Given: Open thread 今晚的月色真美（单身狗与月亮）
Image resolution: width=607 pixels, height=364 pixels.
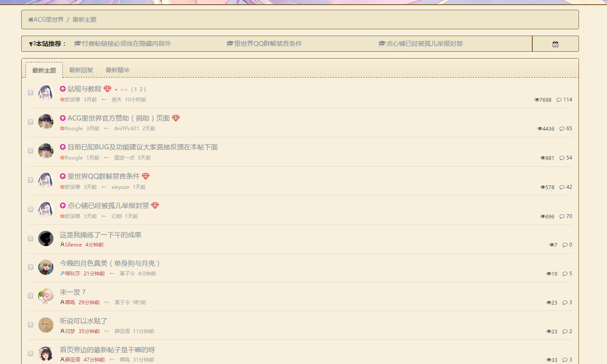Looking at the screenshot, I should coord(110,263).
